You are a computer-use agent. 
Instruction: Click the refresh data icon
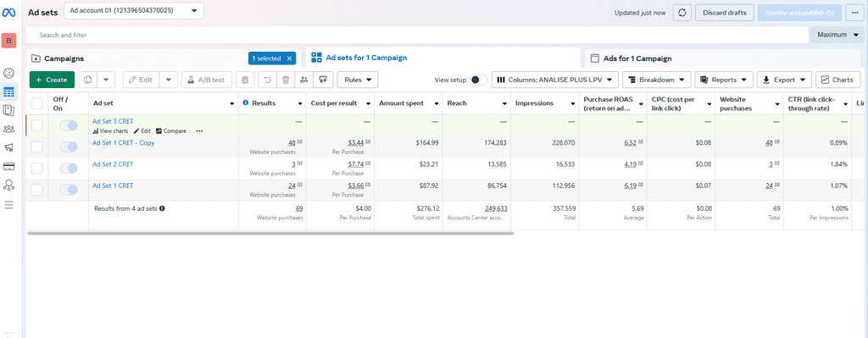(682, 13)
